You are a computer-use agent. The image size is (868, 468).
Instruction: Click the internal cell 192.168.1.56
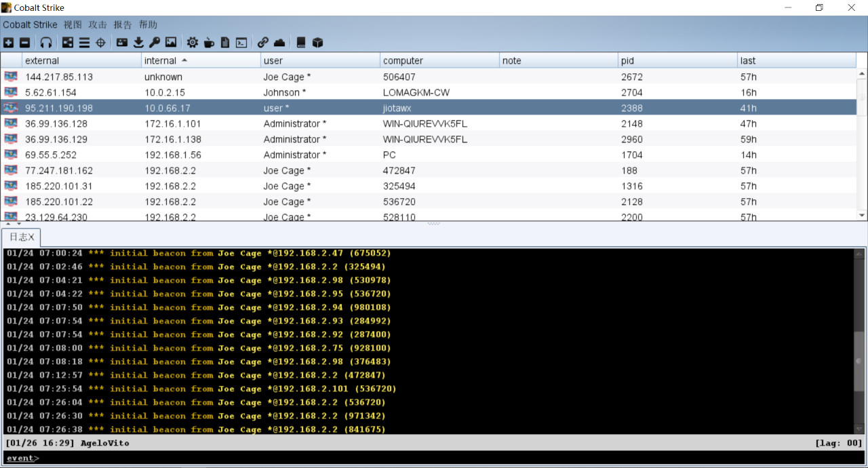[x=201, y=155]
